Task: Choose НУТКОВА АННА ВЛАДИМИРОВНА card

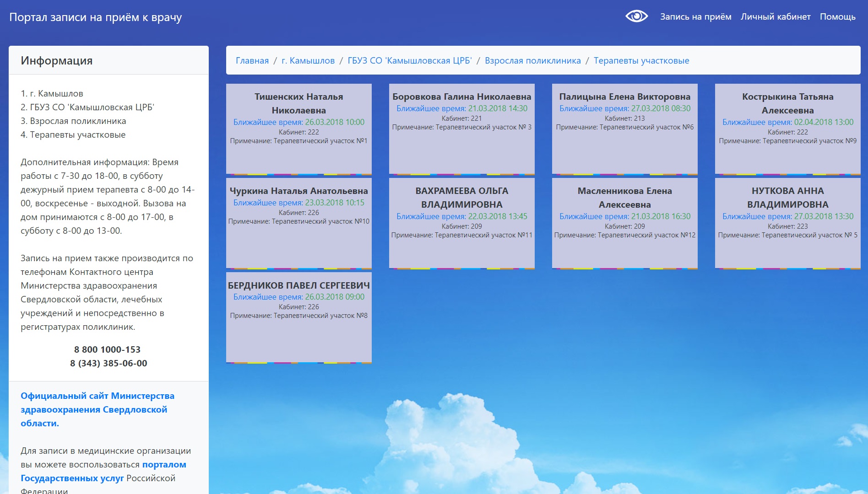Action: pos(787,223)
